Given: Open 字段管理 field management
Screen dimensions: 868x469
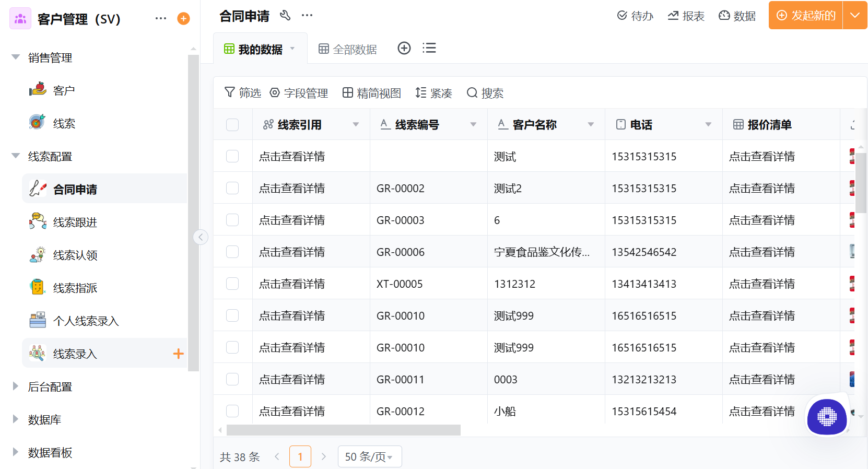Looking at the screenshot, I should 299,93.
